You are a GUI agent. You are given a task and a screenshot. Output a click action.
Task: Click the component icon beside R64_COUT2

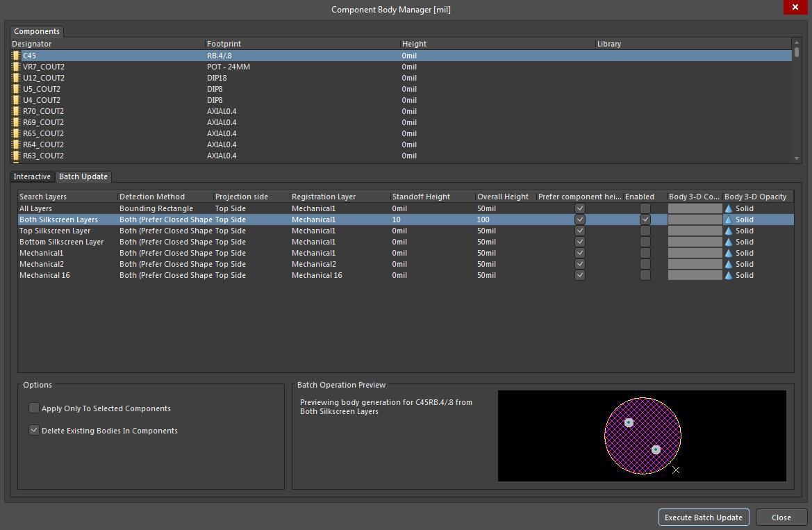(16, 144)
